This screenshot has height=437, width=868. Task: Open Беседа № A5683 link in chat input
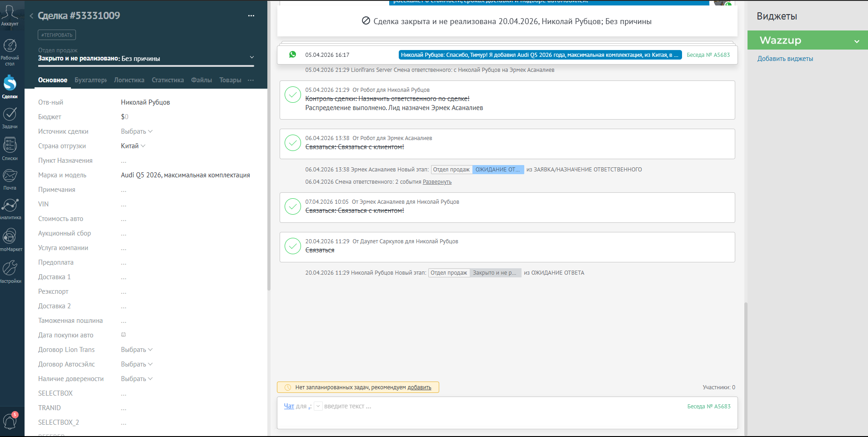click(709, 407)
